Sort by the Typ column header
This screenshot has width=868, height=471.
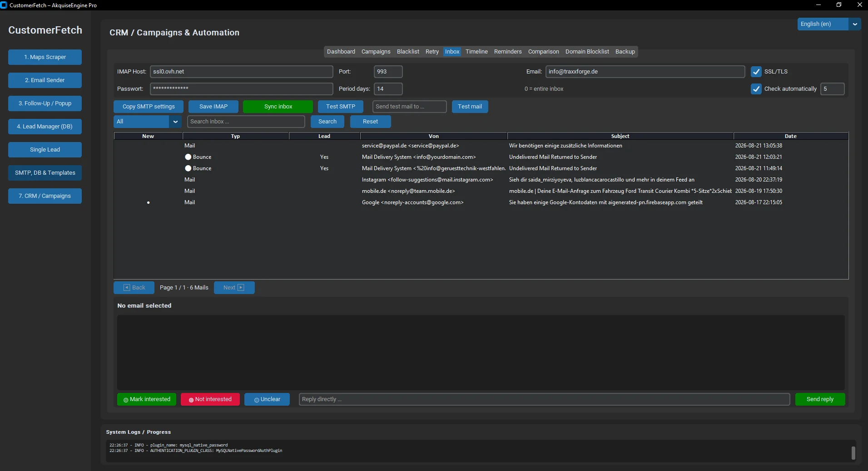pos(235,136)
